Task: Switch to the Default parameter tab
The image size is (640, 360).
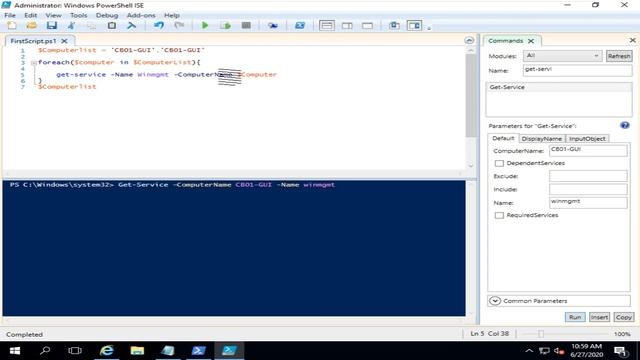Action: (x=503, y=138)
